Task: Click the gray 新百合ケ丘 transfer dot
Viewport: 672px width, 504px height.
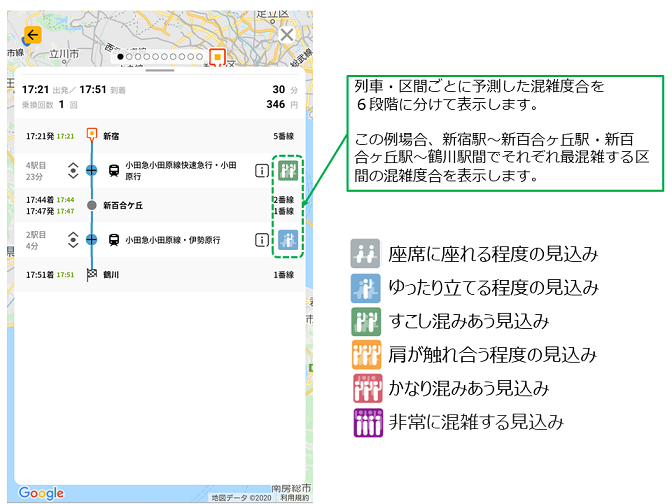Action: (x=92, y=205)
